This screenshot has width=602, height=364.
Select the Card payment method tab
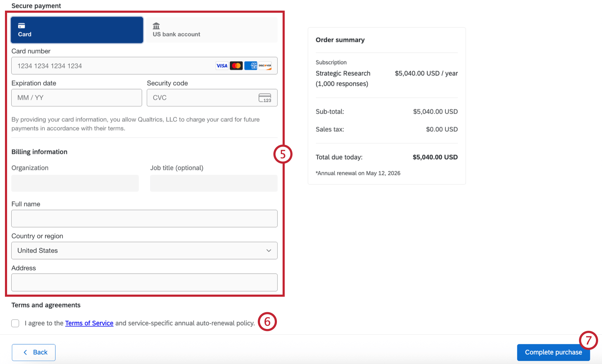[x=77, y=30]
